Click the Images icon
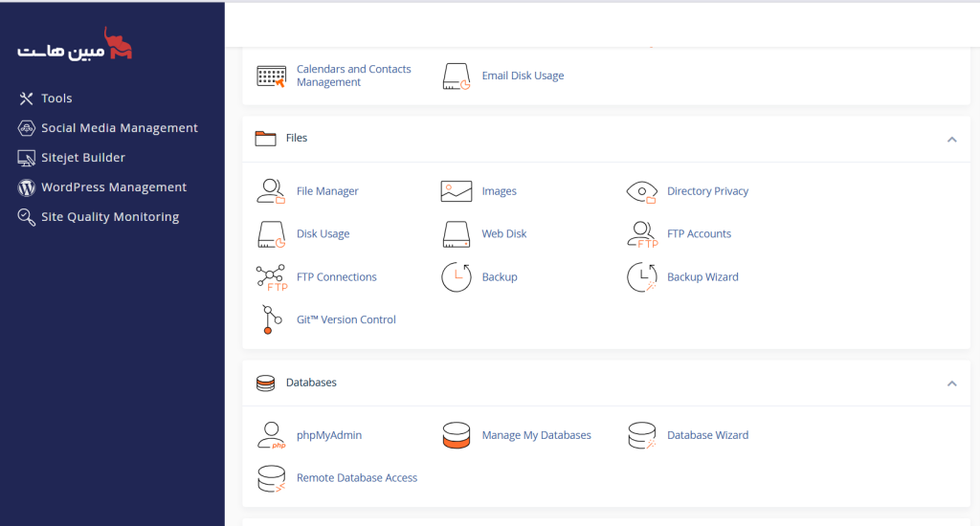Image resolution: width=980 pixels, height=526 pixels. tap(457, 191)
